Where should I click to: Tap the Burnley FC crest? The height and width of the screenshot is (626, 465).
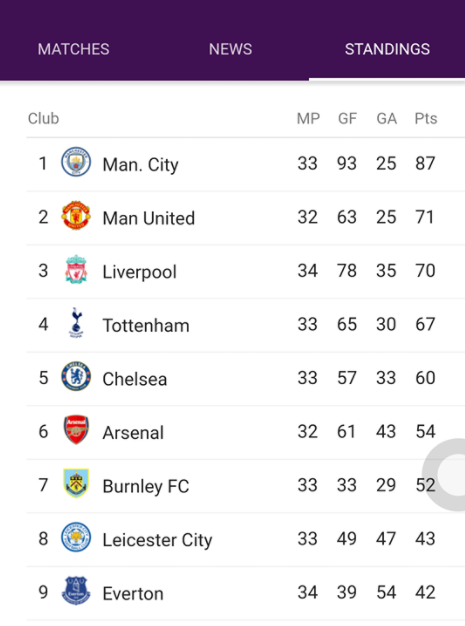[x=76, y=483]
